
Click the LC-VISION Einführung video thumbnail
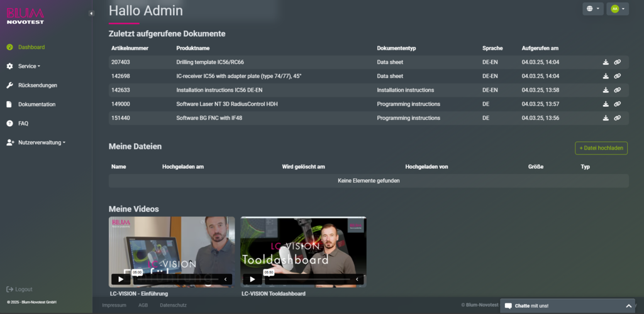pos(172,252)
